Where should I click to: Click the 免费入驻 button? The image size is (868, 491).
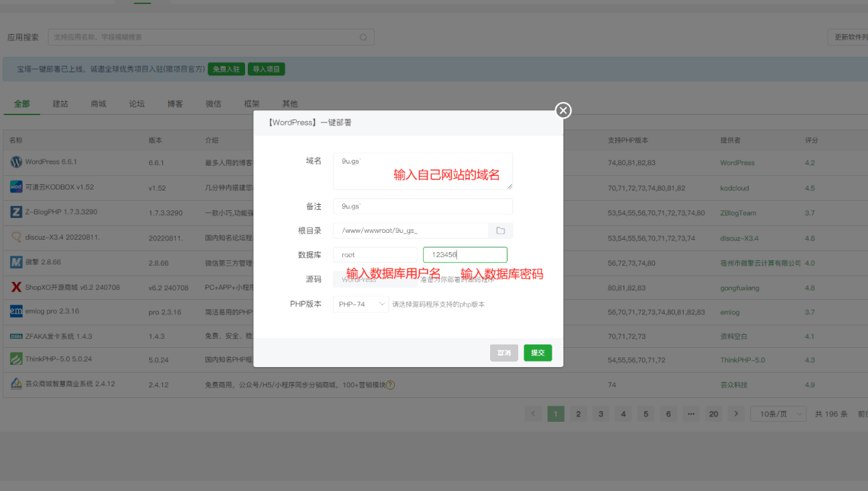point(227,69)
